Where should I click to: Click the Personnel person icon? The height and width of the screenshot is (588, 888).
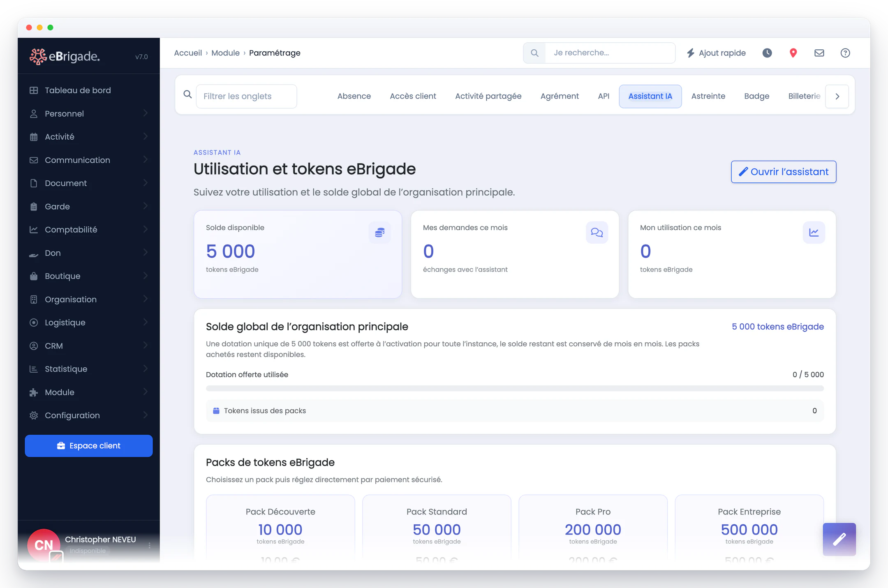point(34,114)
